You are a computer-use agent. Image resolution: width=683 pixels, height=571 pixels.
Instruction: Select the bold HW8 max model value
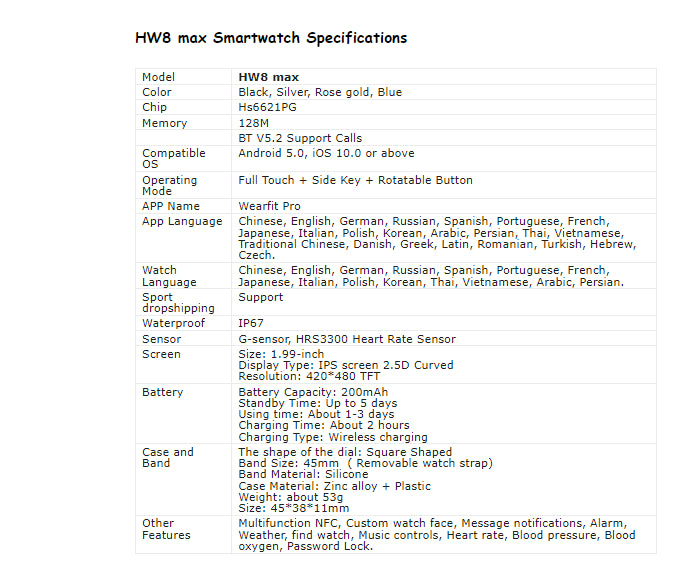pos(268,77)
